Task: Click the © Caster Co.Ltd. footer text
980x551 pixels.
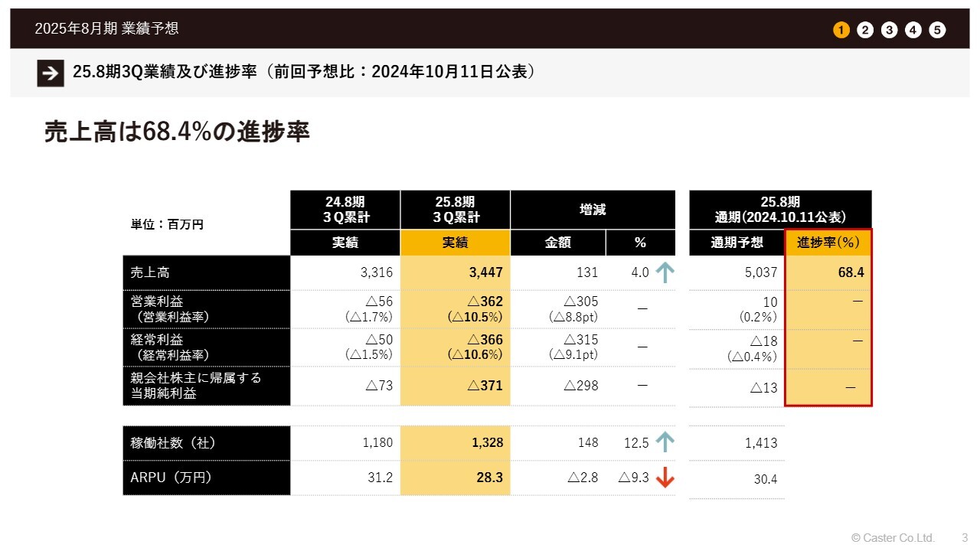Action: (x=893, y=537)
